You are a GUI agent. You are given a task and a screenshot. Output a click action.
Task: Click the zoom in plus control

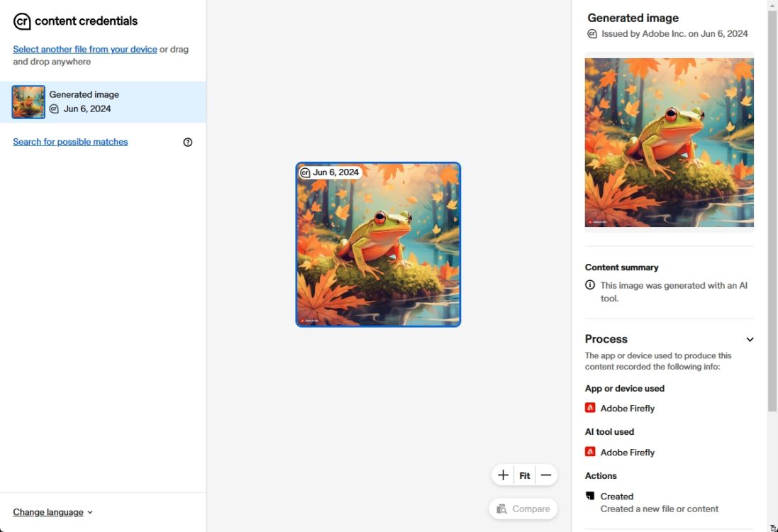point(503,475)
